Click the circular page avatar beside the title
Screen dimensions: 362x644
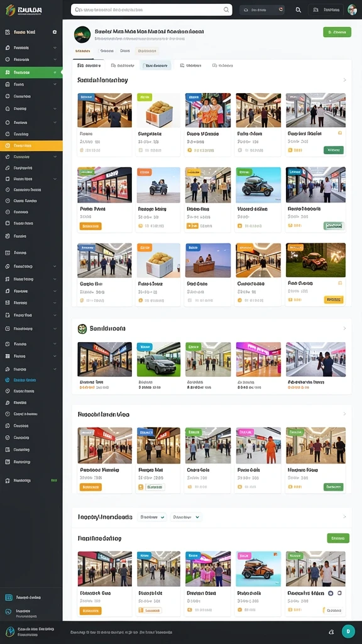[82, 35]
